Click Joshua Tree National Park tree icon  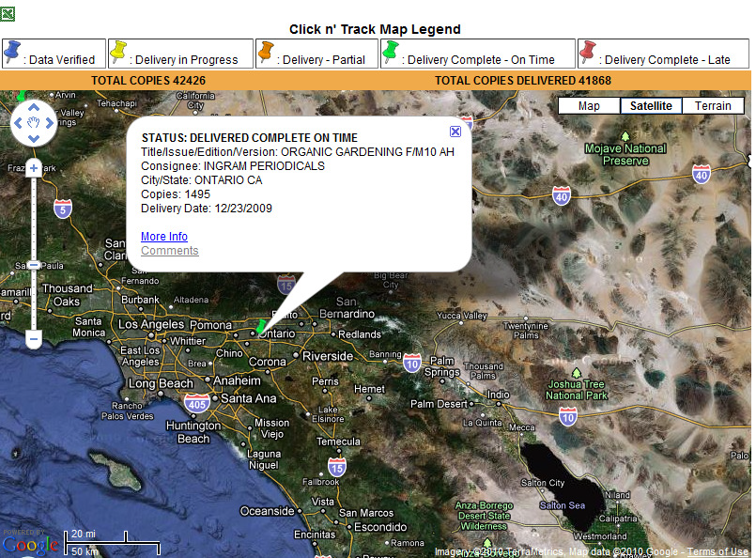point(577,373)
